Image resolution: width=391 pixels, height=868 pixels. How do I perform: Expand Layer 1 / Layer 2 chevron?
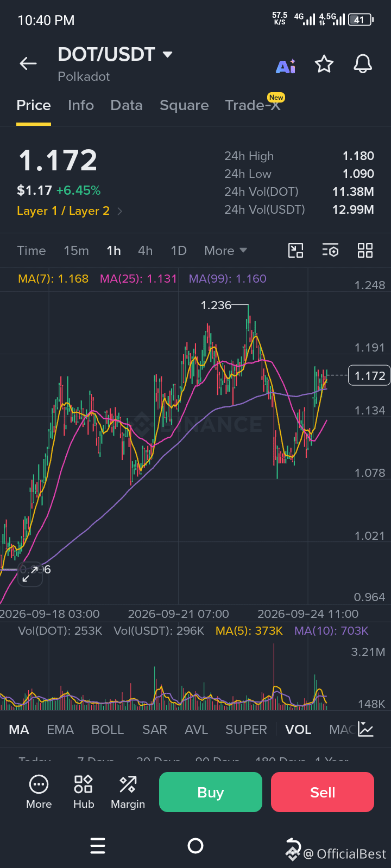[120, 211]
